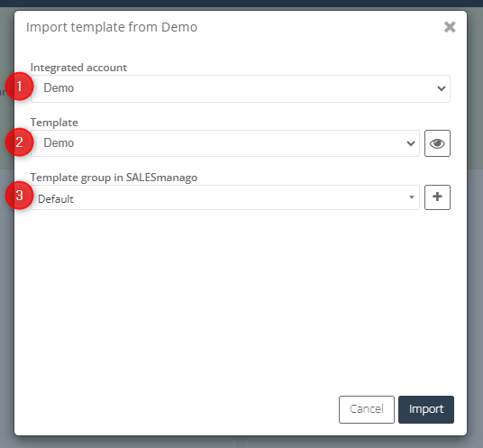This screenshot has width=483, height=448.
Task: Cancel the template import
Action: (367, 409)
